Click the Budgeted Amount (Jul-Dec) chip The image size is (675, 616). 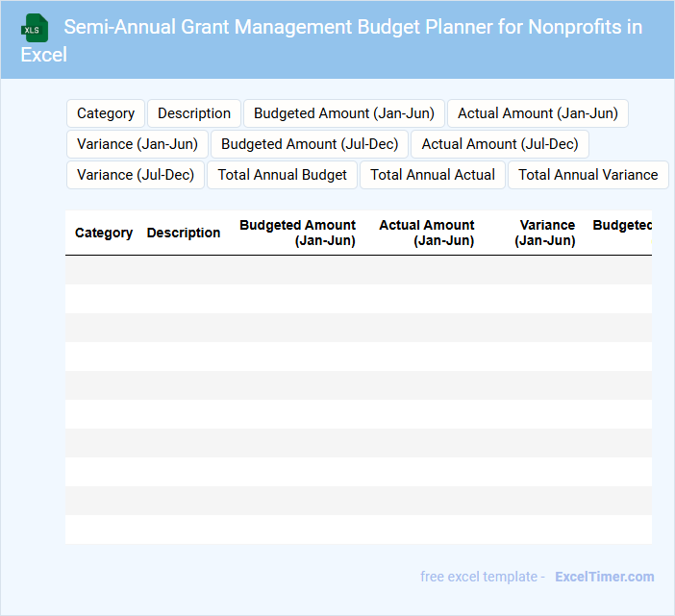(x=310, y=144)
